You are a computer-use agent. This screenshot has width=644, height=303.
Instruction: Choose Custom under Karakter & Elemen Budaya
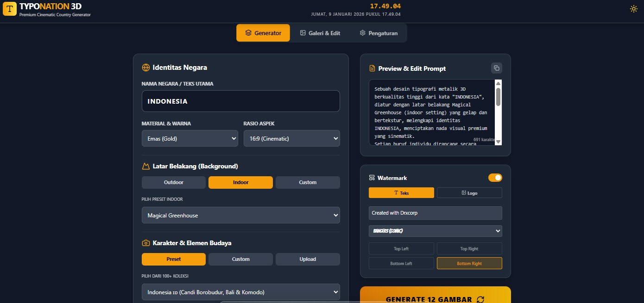click(x=240, y=259)
